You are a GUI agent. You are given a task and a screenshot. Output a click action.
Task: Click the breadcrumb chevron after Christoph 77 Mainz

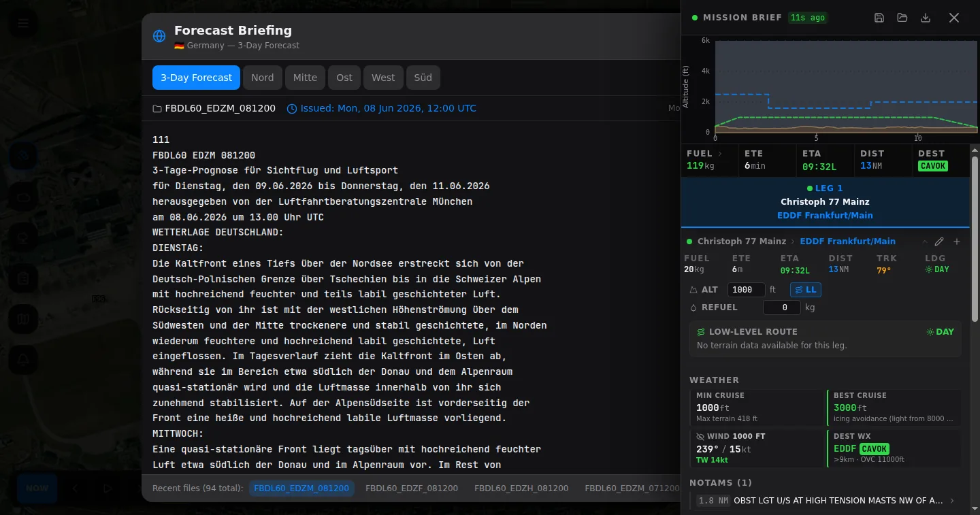793,242
